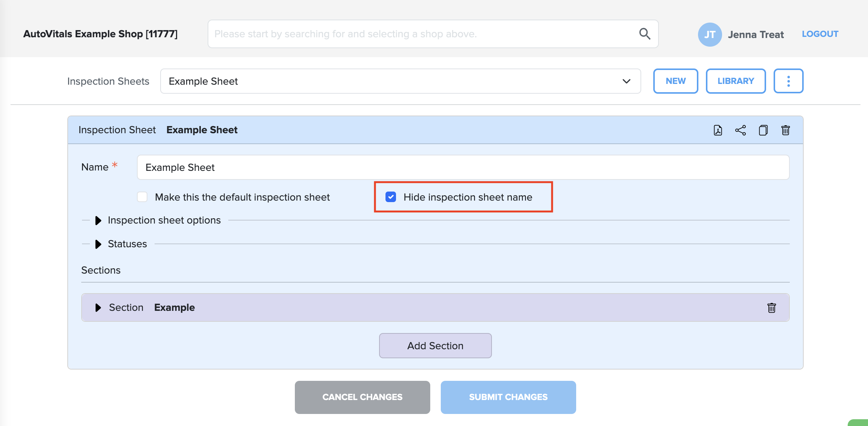Open the three-dot more options menu
Viewport: 868px width, 426px height.
[788, 81]
